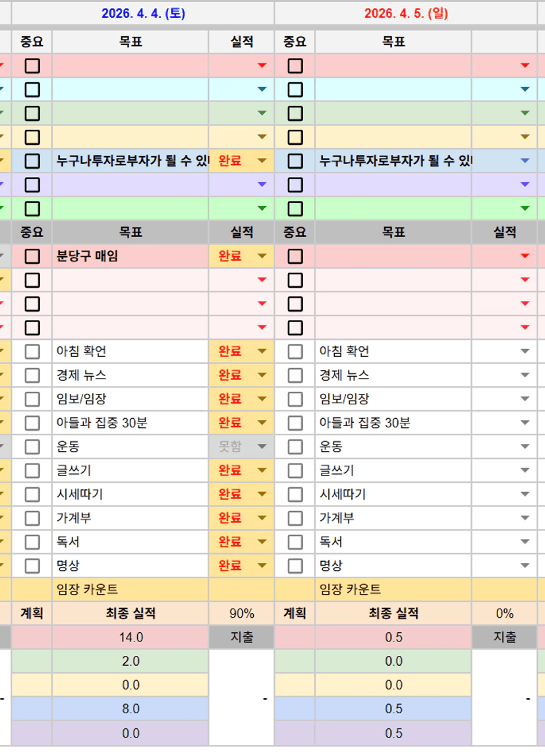Select Sunday's 누구나투자로부자가 될 수 있 goal cell
The height and width of the screenshot is (756, 545).
[393, 161]
